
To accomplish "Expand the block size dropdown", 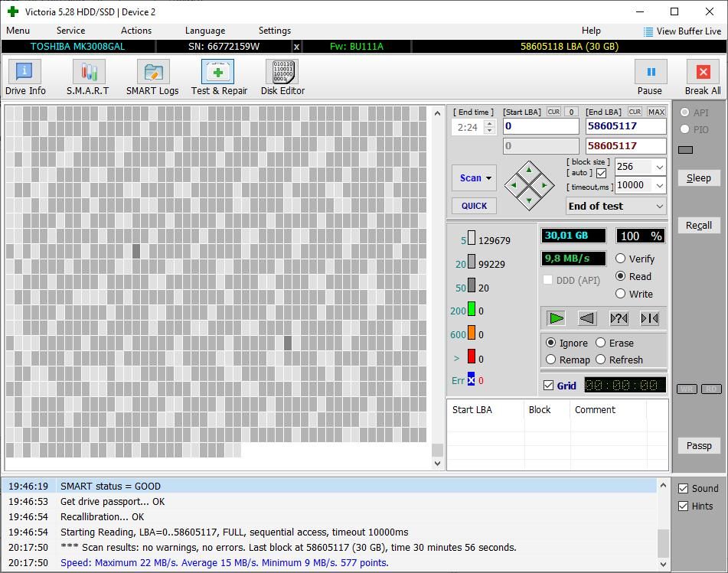I will (659, 167).
